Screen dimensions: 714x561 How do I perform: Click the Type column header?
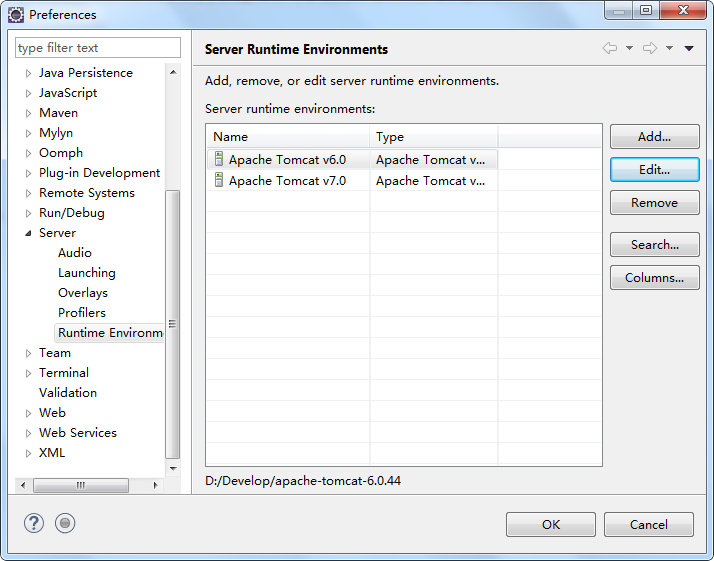[434, 137]
